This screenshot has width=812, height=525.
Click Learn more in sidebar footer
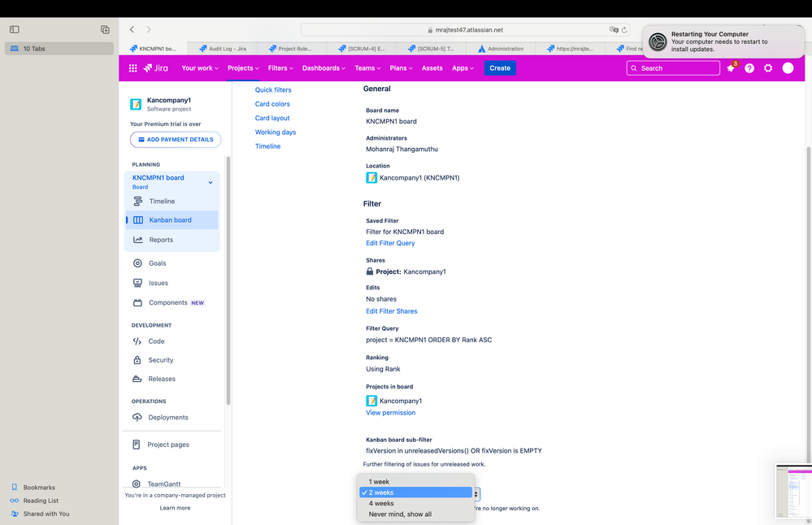pos(175,508)
